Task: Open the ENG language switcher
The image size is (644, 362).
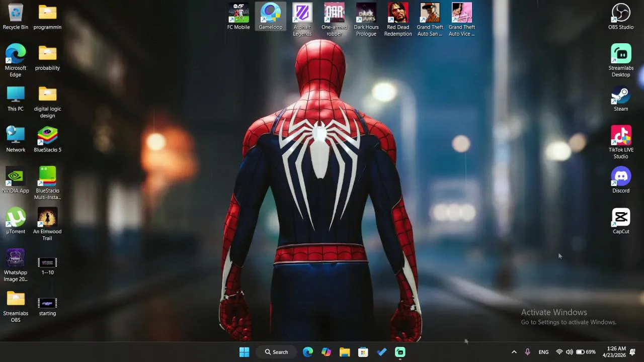Action: (x=543, y=352)
